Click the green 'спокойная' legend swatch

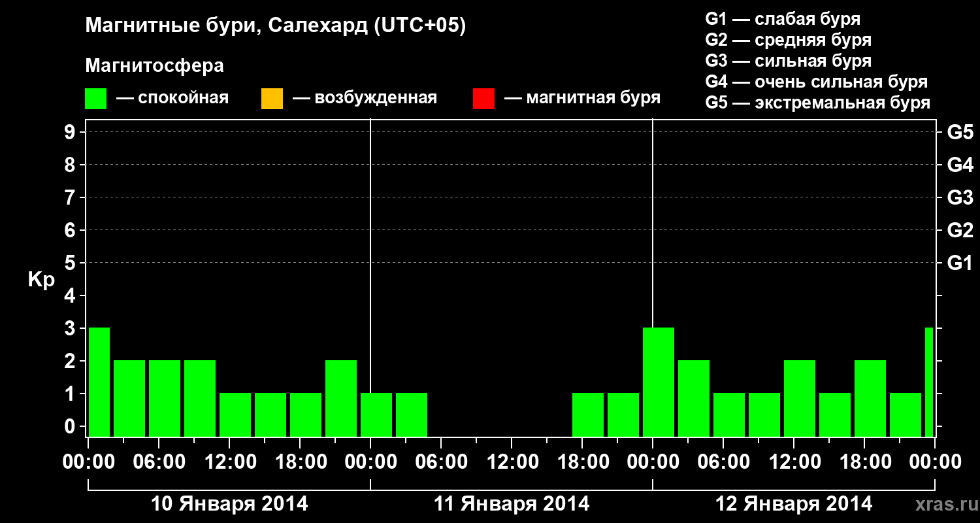[x=96, y=99]
